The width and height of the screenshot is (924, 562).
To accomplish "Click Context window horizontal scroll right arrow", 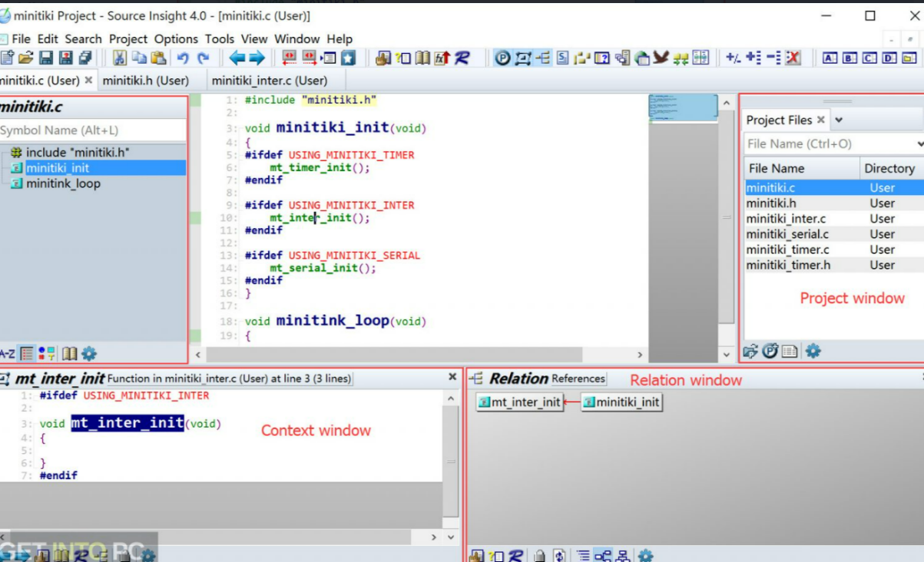I will click(x=434, y=537).
